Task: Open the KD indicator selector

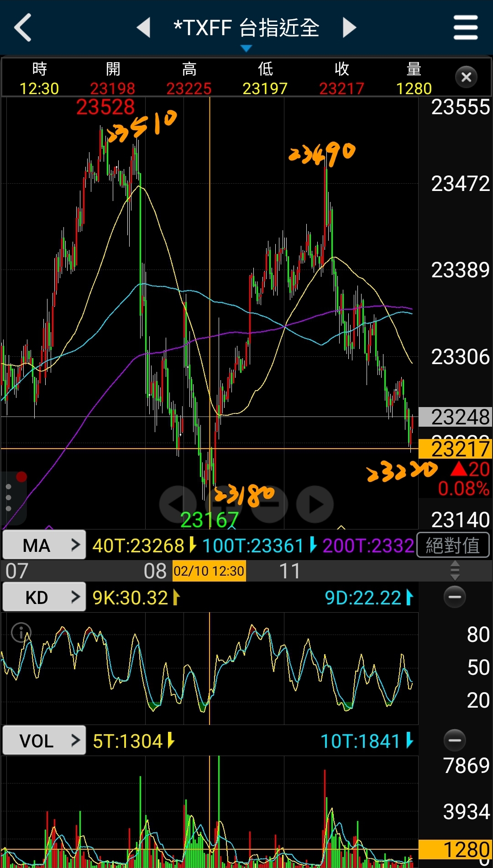Action: coord(44,597)
